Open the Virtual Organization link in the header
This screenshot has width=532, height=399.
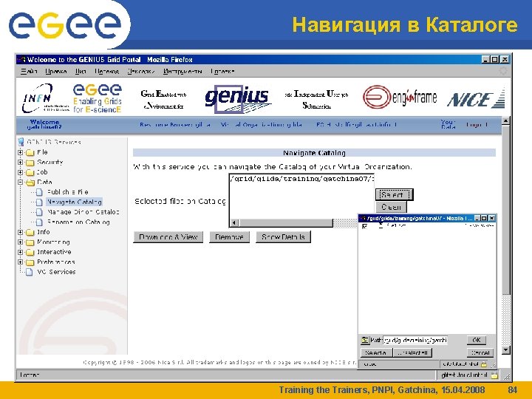(262, 125)
